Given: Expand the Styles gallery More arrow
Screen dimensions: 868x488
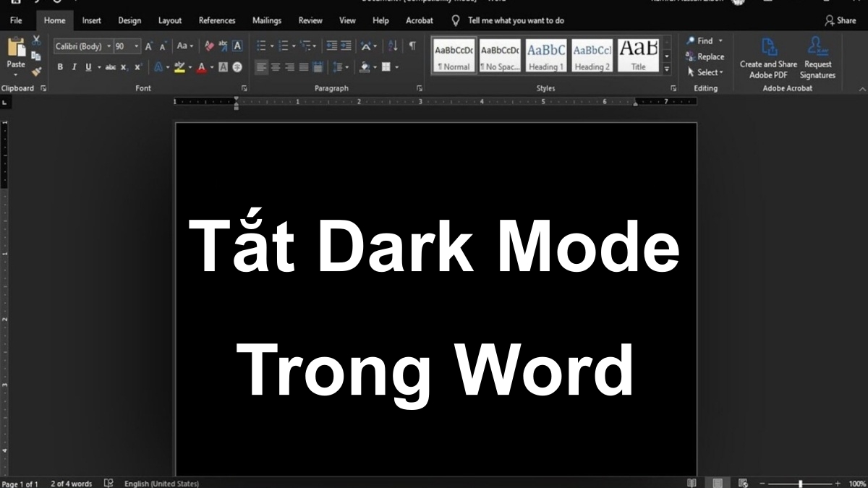Looking at the screenshot, I should pos(666,70).
